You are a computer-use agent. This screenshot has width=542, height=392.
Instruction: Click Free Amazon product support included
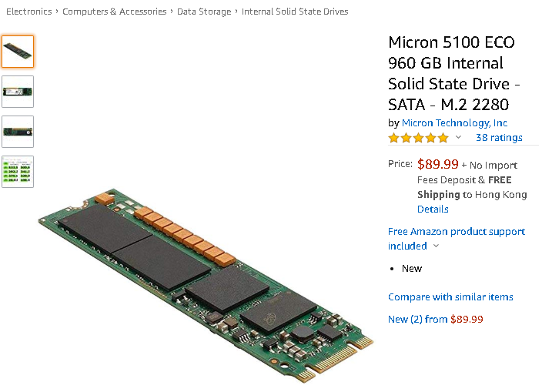point(456,232)
